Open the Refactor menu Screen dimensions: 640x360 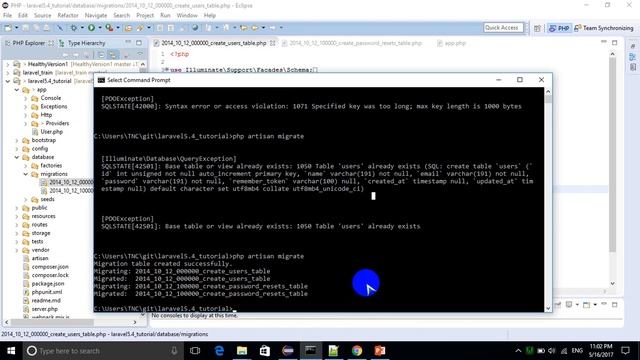(x=68, y=16)
